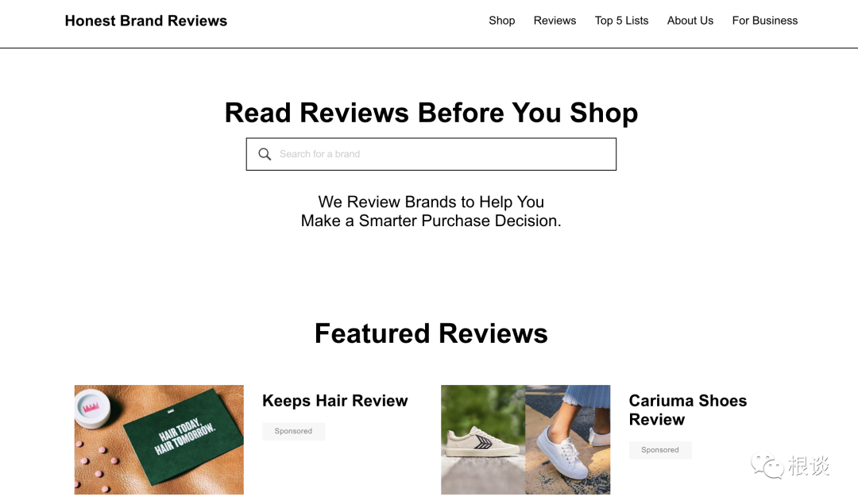This screenshot has width=858, height=504.
Task: Click the Cariuma sneakers thumbnail image
Action: [526, 440]
